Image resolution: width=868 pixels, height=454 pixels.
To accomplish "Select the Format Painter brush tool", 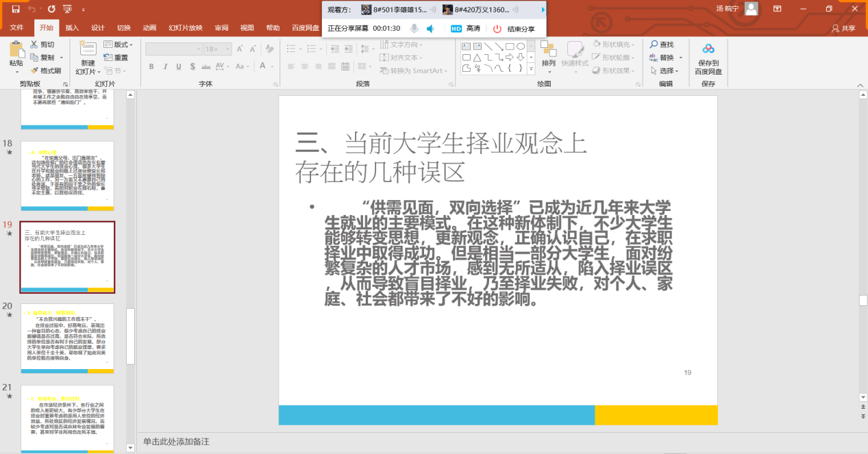I will (x=46, y=71).
